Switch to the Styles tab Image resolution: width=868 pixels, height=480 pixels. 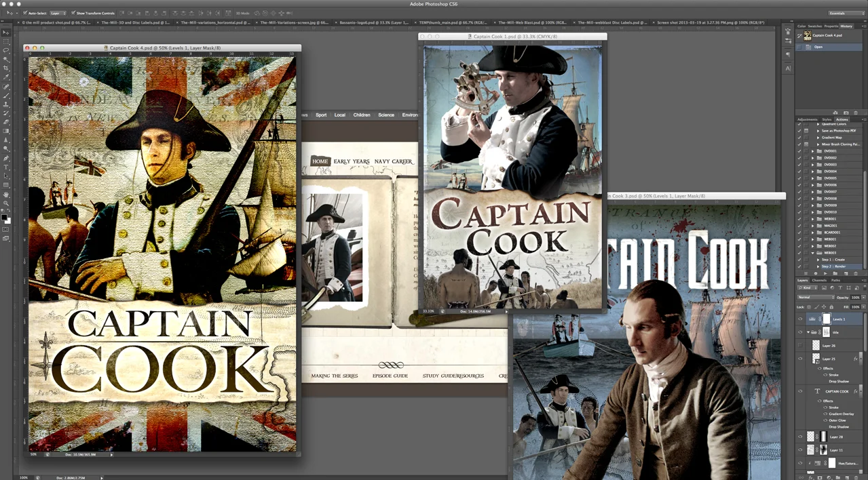827,119
